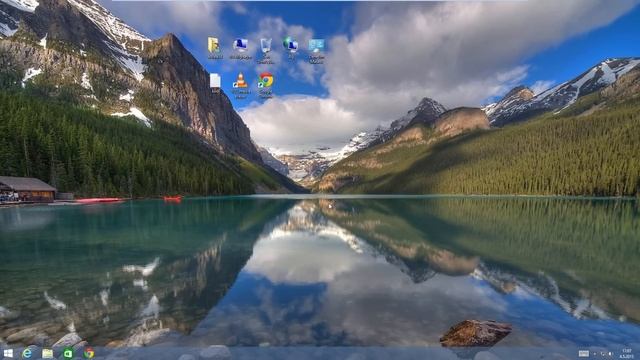Open the Windows Start button
Screen dimensions: 640x360
tap(8, 353)
